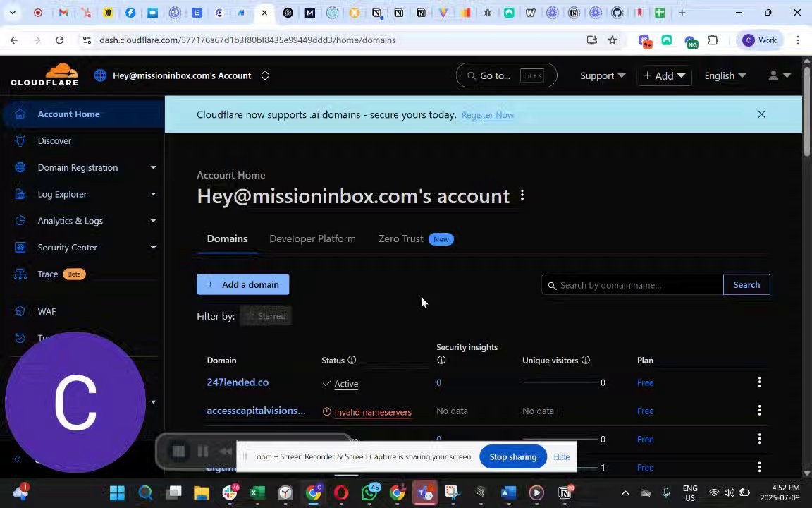812x508 pixels.
Task: Click the address bar URL
Action: 247,40
